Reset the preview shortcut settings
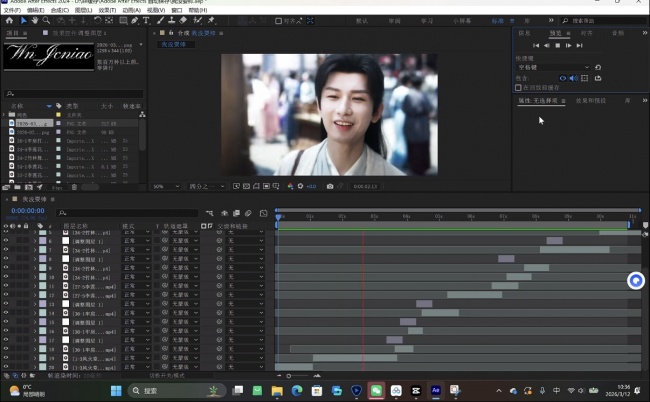The width and height of the screenshot is (650, 402). [598, 67]
